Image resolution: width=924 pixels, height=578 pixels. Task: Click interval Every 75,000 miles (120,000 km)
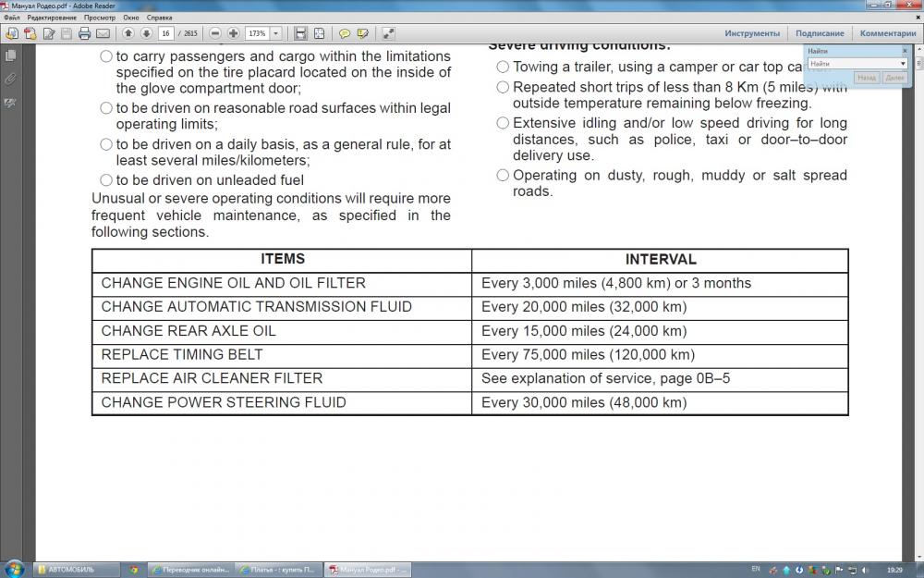pos(588,355)
